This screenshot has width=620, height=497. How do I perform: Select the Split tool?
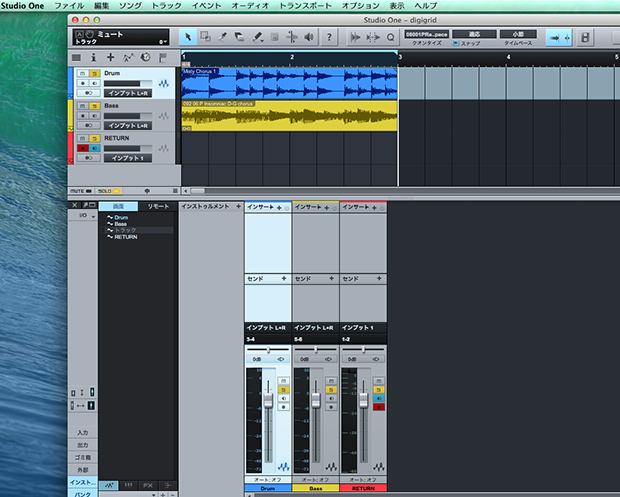(x=223, y=37)
